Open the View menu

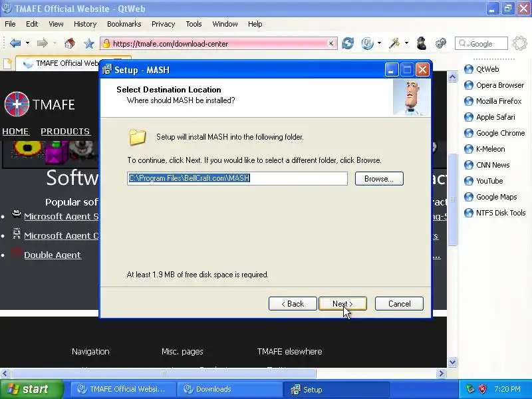(56, 24)
